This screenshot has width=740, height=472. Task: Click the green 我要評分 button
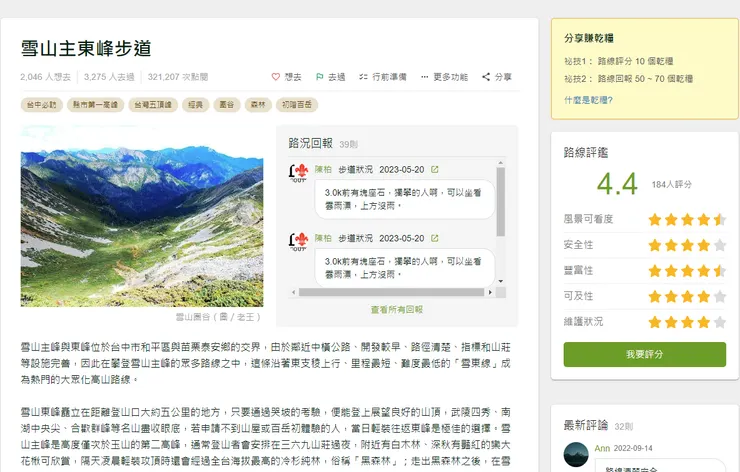click(645, 354)
